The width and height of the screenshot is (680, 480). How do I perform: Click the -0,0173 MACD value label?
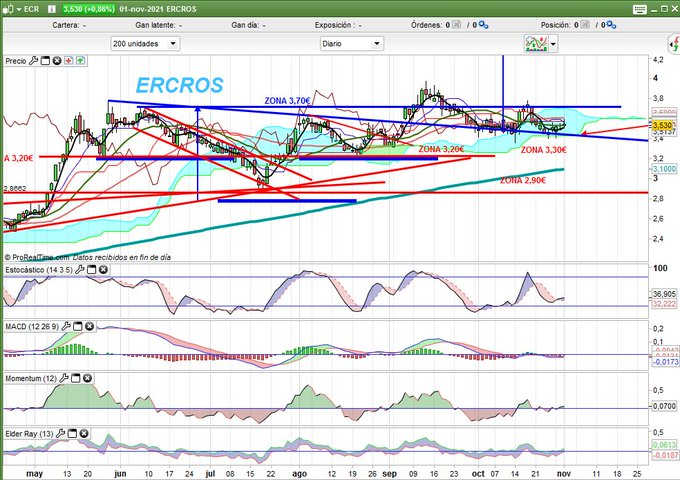664,361
